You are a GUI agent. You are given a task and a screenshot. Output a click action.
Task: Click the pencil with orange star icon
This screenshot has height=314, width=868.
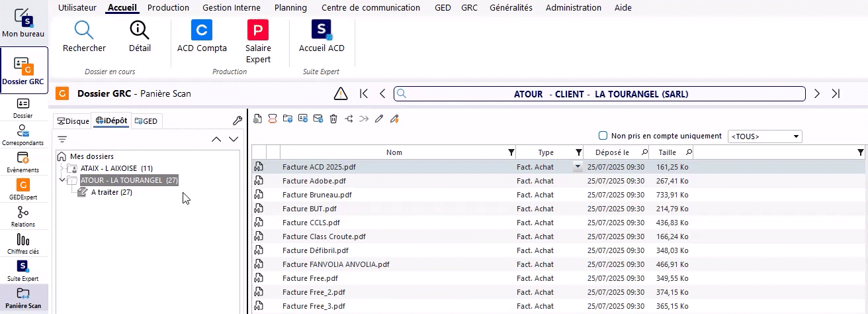[x=395, y=119]
